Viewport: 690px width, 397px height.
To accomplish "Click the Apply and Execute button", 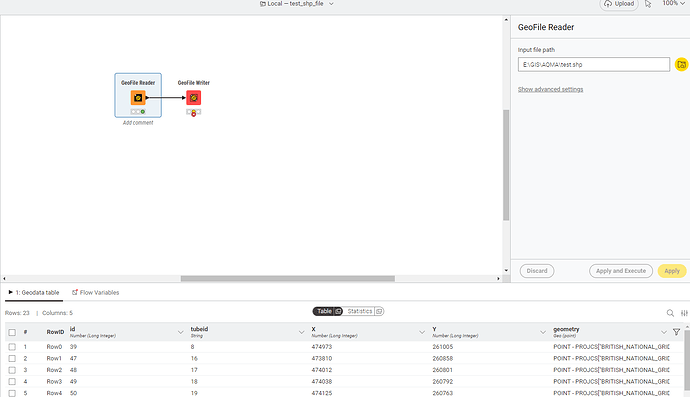I will pyautogui.click(x=620, y=271).
